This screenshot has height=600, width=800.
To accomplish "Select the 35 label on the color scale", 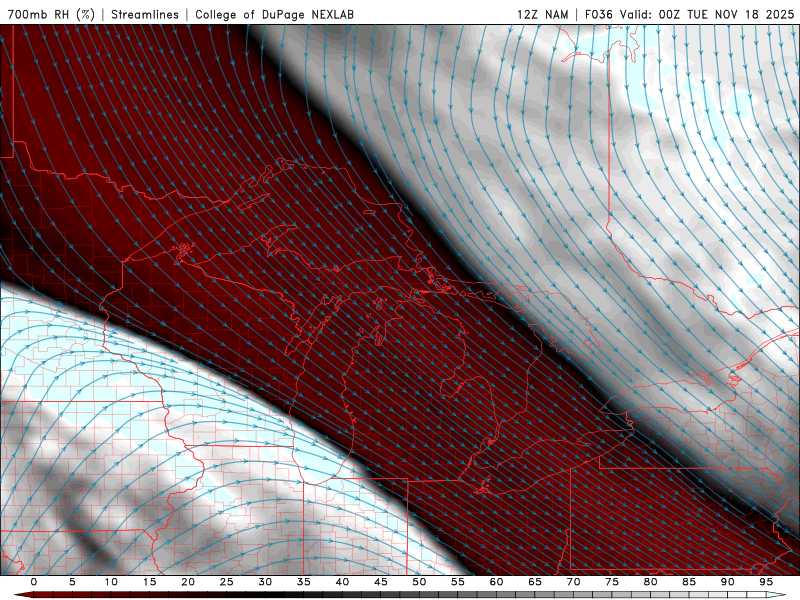I will 304,582.
